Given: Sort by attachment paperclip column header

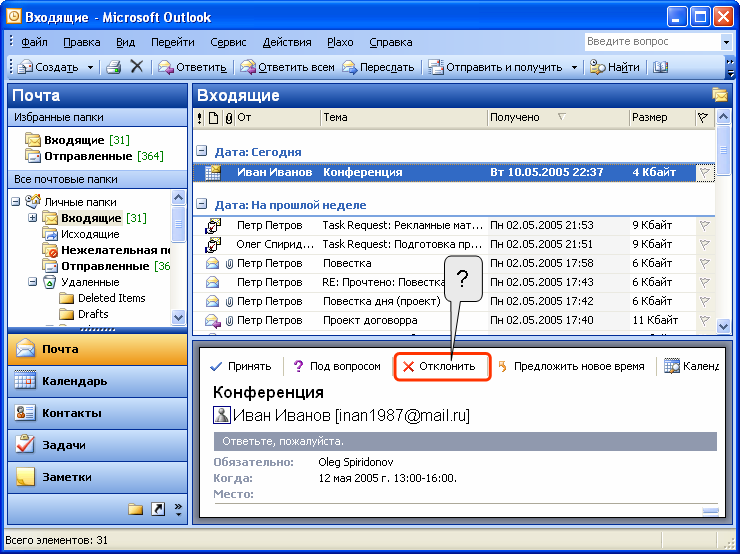Looking at the screenshot, I should pyautogui.click(x=228, y=118).
